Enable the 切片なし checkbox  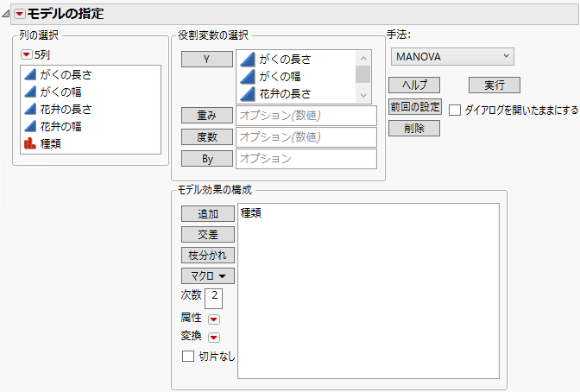coord(188,356)
